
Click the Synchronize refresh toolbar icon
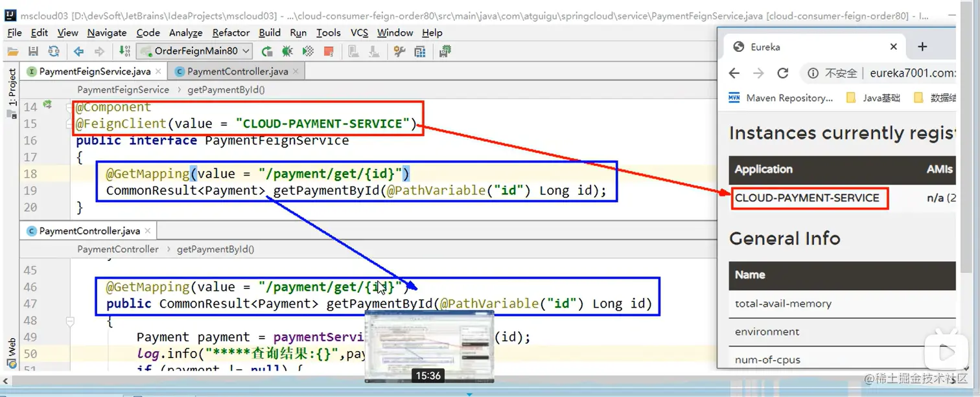53,51
